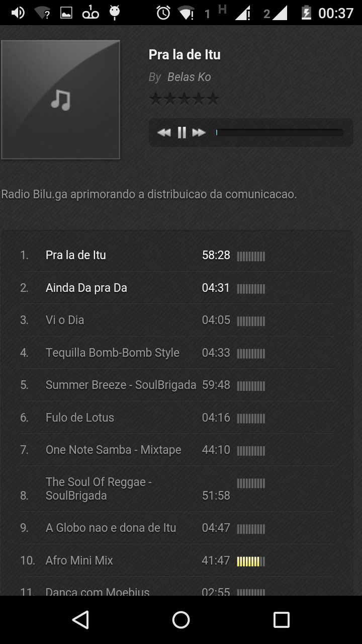Play Tequilla Bomb-Bomb Style track
This screenshot has width=362, height=644.
[x=176, y=353]
